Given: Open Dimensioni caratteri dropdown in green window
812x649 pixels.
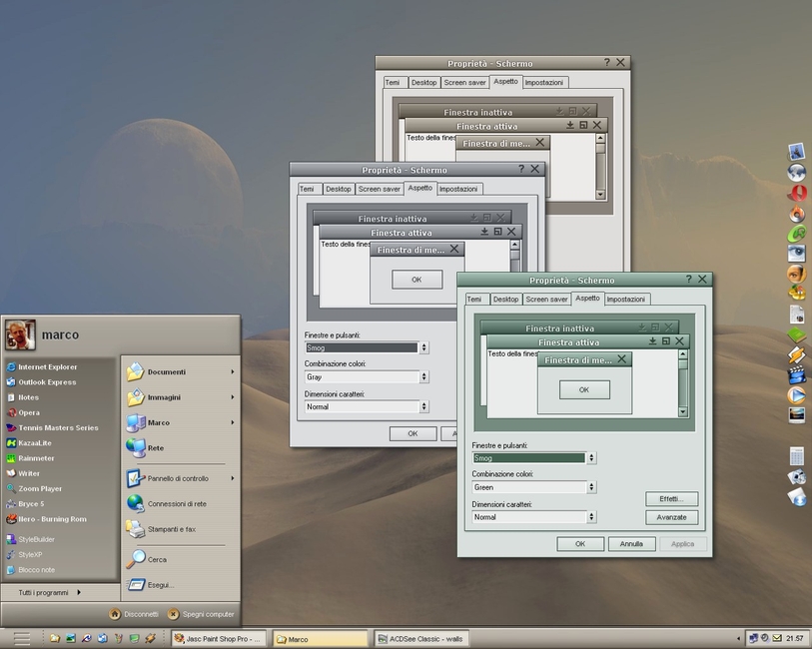Looking at the screenshot, I should [x=591, y=517].
